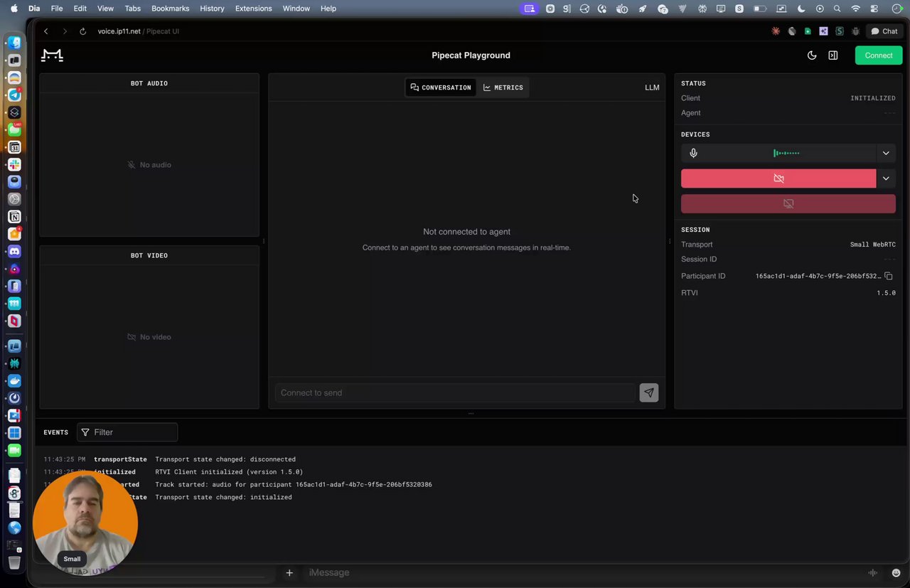Focus the Events filter field

click(127, 432)
